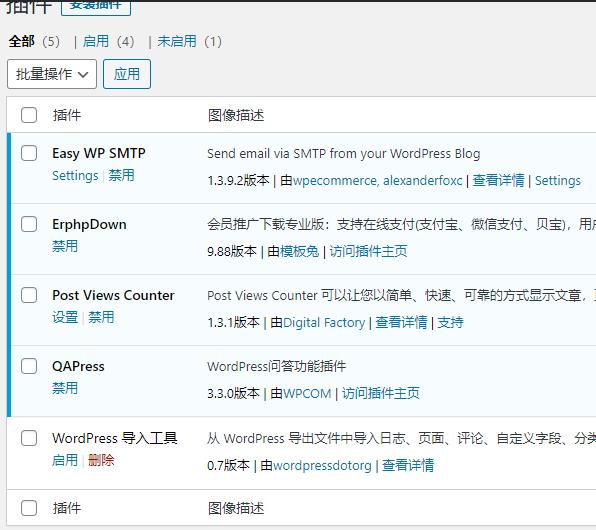Open the WPCOM author link
596x530 pixels.
tap(307, 394)
